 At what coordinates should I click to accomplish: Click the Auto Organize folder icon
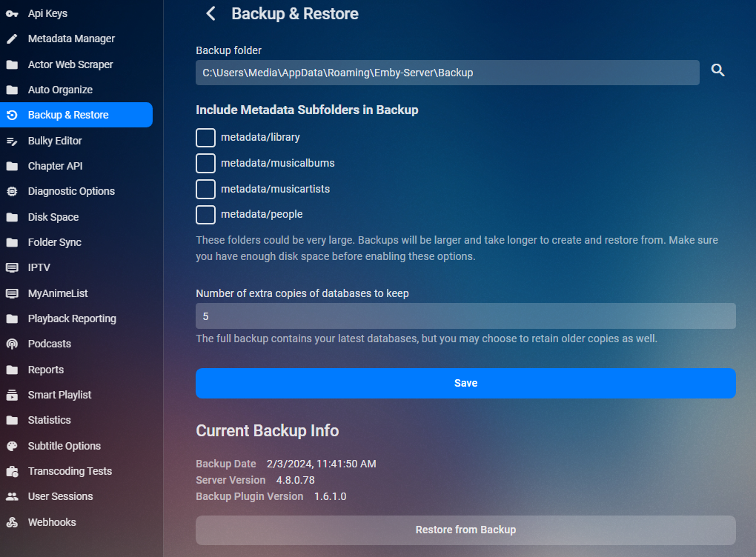12,90
